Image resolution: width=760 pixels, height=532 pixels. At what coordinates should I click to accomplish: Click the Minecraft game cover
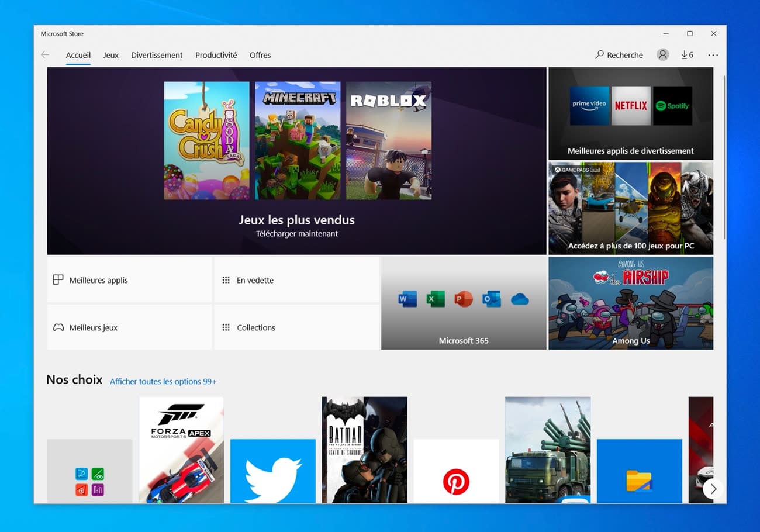coord(298,140)
